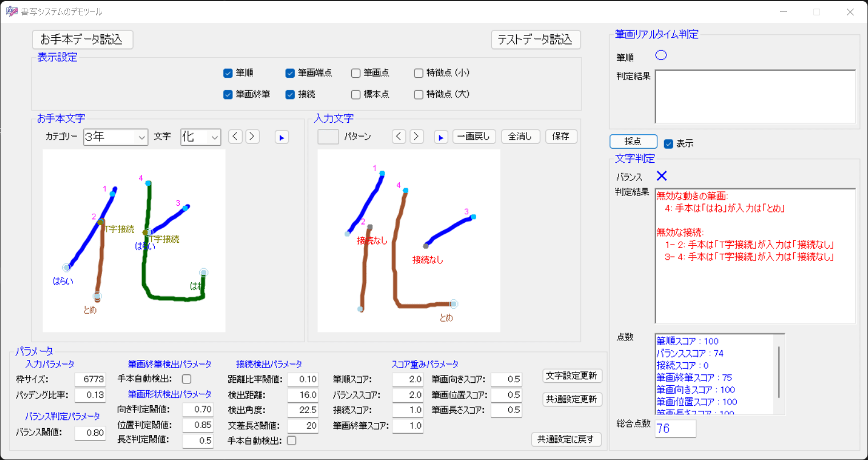The height and width of the screenshot is (460, 868).
Task: Click the 検出距離 input field
Action: [x=303, y=395]
